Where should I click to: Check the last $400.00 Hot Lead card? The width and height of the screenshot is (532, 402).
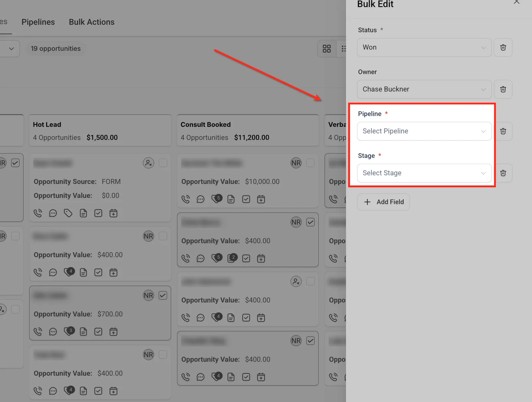[x=163, y=355]
